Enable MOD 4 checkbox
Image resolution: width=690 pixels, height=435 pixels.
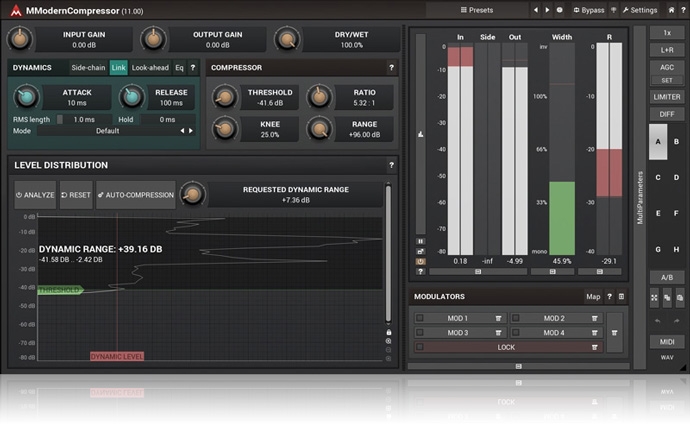point(516,333)
